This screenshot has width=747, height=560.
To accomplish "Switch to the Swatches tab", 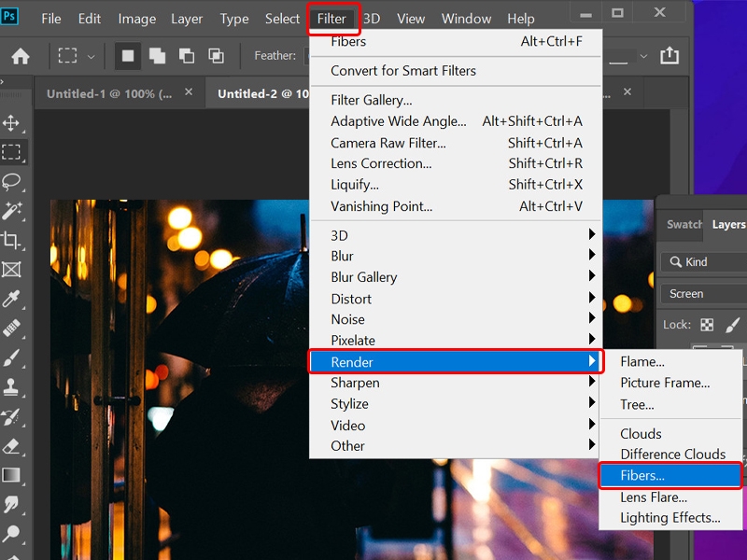I will (x=684, y=224).
